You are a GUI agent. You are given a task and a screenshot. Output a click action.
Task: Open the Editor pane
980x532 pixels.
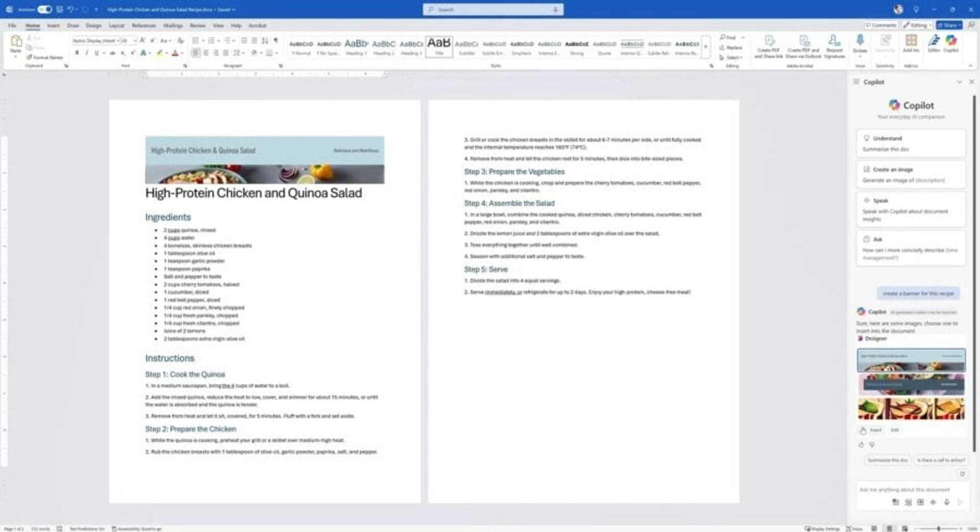pos(934,44)
